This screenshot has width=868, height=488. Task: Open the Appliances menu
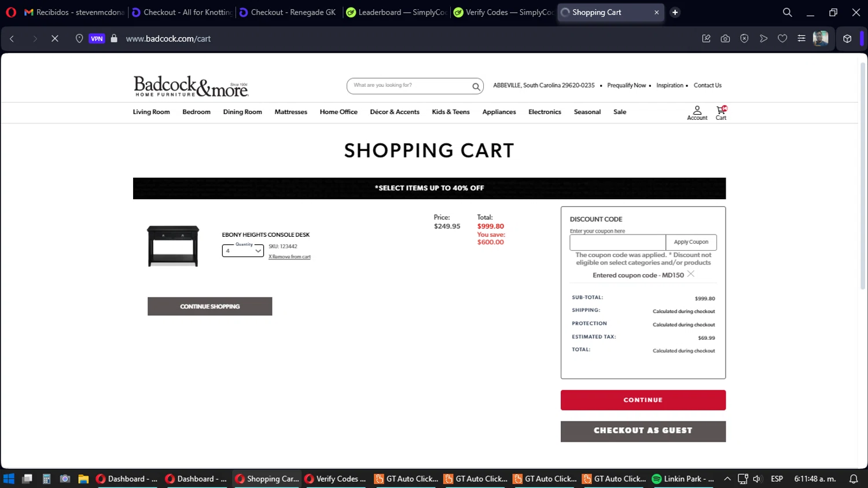click(499, 112)
